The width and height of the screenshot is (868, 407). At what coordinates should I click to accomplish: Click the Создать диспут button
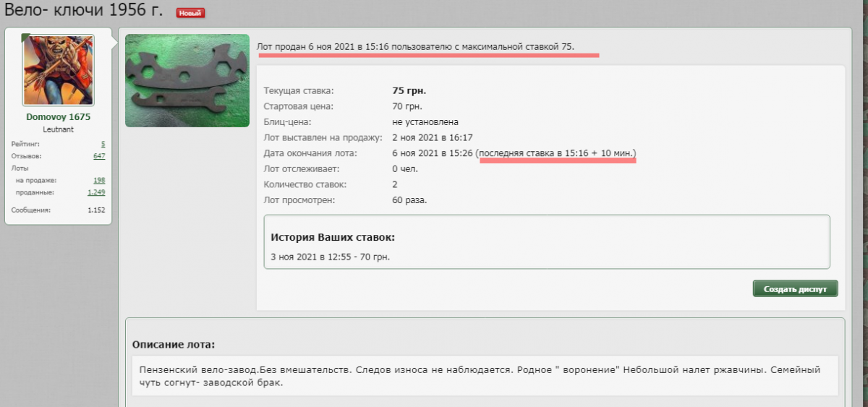795,289
